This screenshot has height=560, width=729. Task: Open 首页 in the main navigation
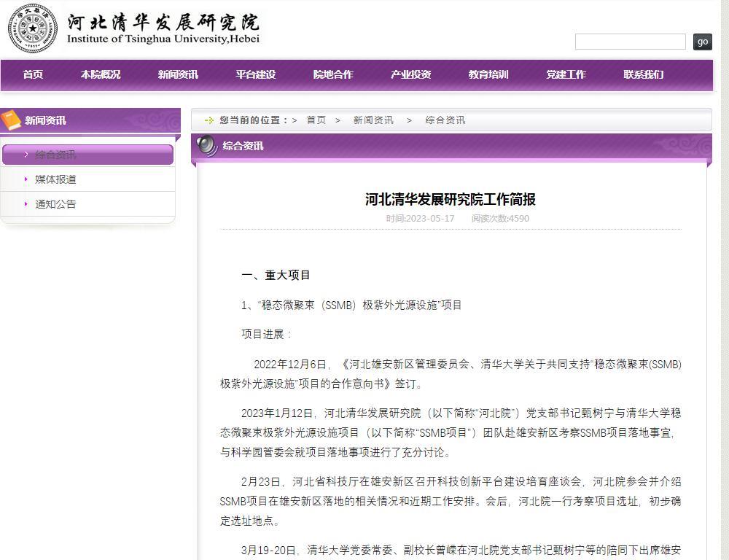coord(33,74)
